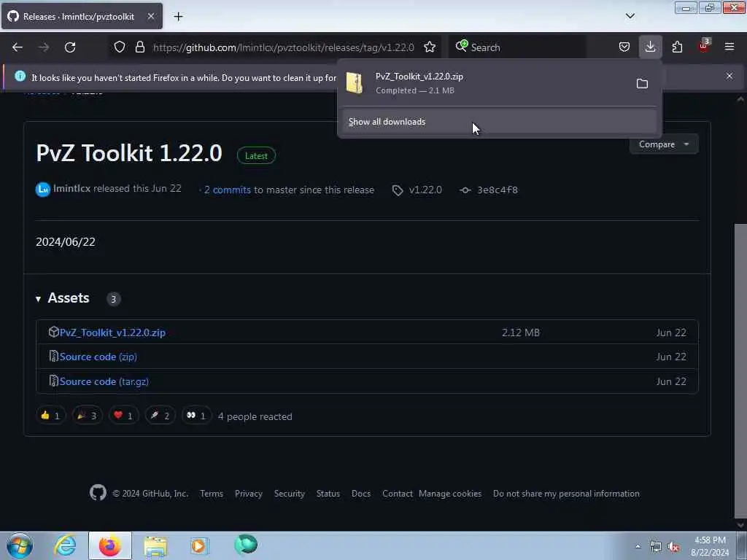Open the Firefox hamburger application menu
The height and width of the screenshot is (560, 747).
[x=729, y=47]
